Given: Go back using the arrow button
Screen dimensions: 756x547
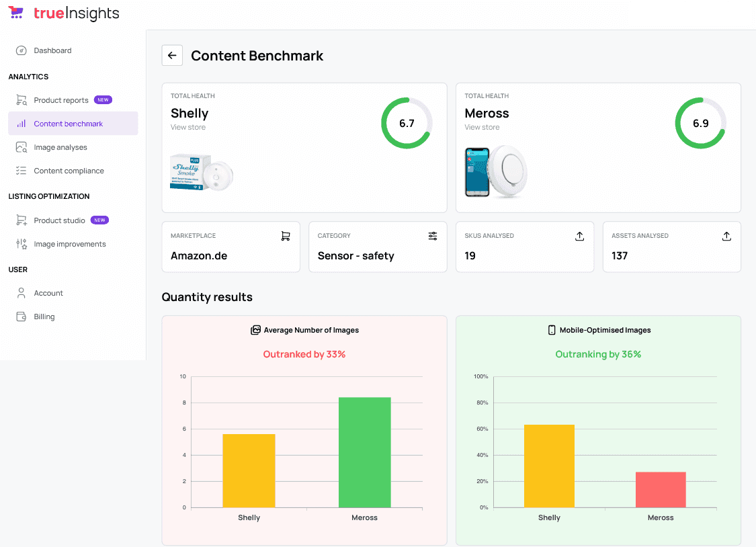Looking at the screenshot, I should coord(172,55).
